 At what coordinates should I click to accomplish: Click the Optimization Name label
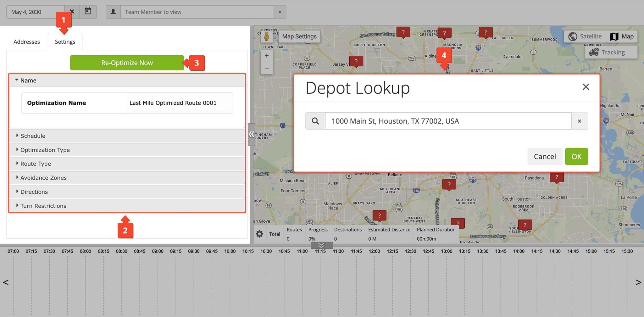pos(57,103)
